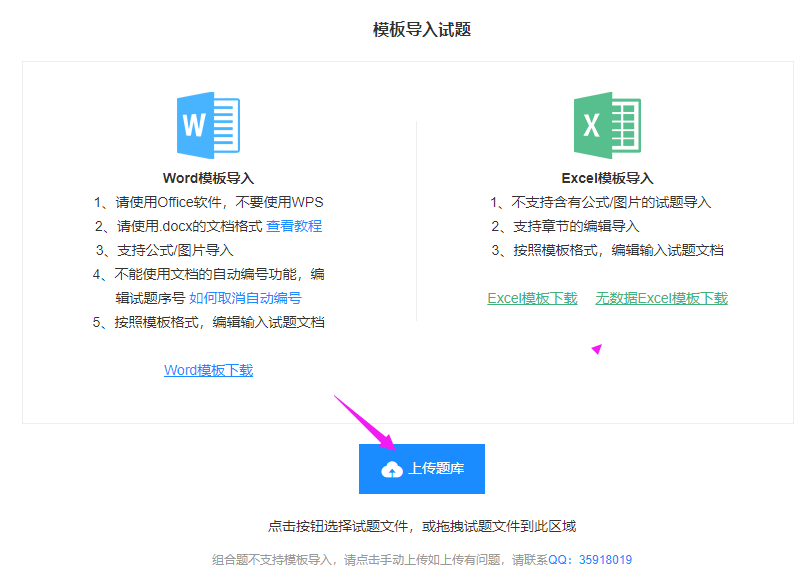
Task: Click the text 支持公式/图片导入
Action: (x=175, y=251)
